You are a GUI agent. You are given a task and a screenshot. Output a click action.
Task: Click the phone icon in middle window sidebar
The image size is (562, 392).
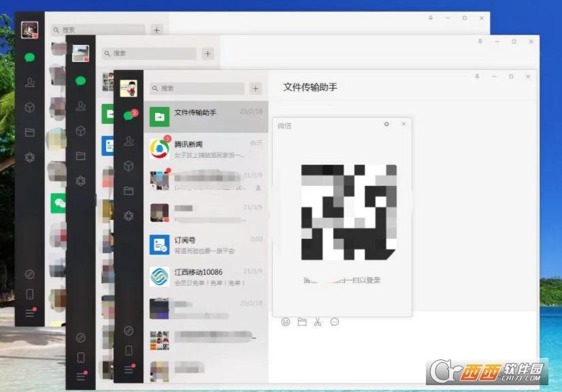(81, 357)
